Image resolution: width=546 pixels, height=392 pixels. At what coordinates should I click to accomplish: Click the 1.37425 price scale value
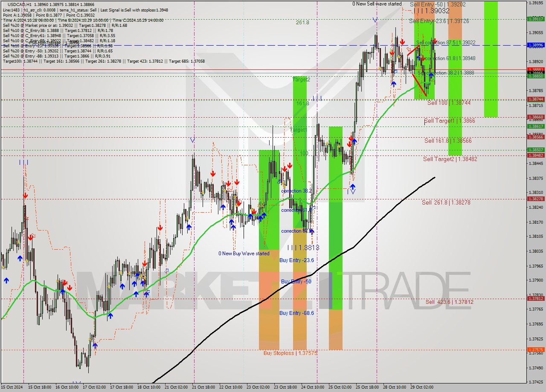coord(536,382)
